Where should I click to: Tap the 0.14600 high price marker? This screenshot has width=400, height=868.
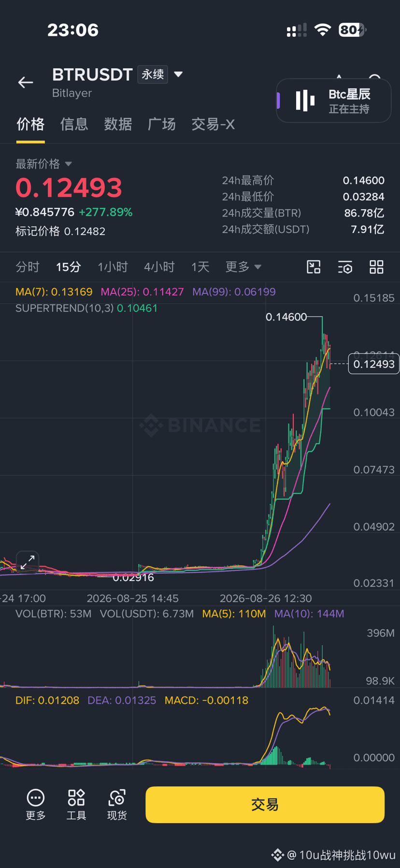tap(286, 317)
